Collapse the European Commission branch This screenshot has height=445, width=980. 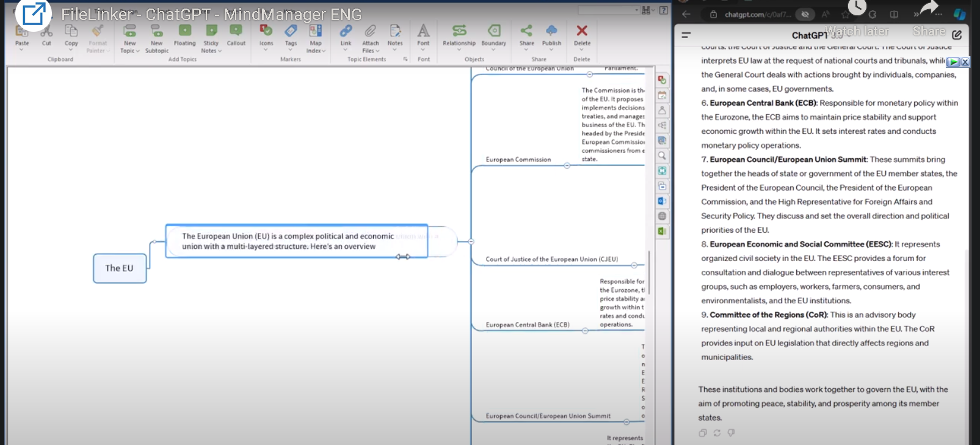pos(567,166)
